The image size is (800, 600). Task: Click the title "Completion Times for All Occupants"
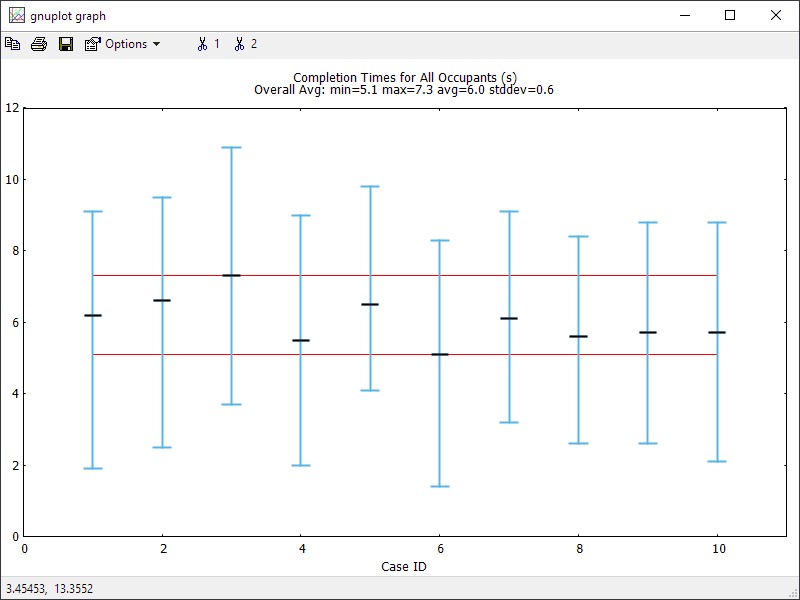pos(404,77)
